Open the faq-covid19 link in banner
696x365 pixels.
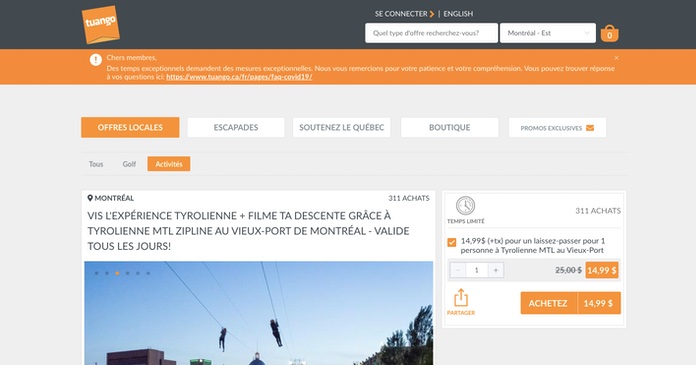point(239,77)
